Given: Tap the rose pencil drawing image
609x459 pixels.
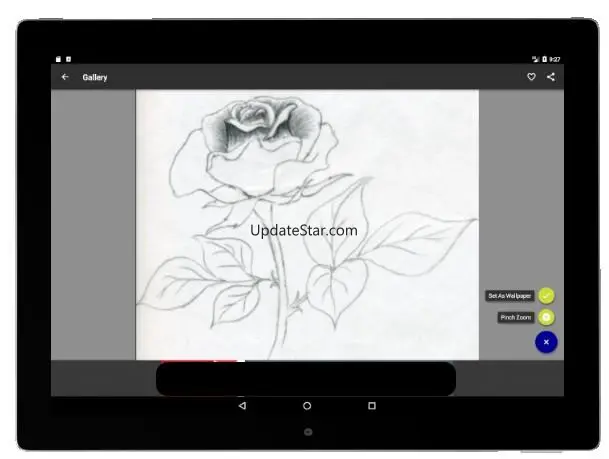Looking at the screenshot, I should [307, 225].
